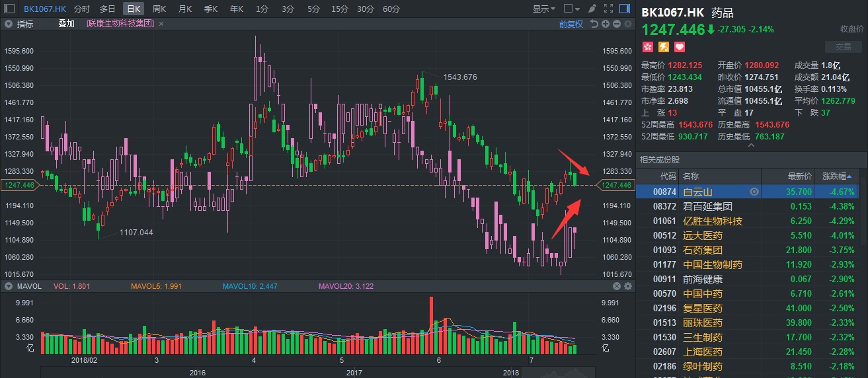Click the Hong Kong market flag icon
Image resolution: width=868 pixels, height=378 pixels.
pos(648,47)
